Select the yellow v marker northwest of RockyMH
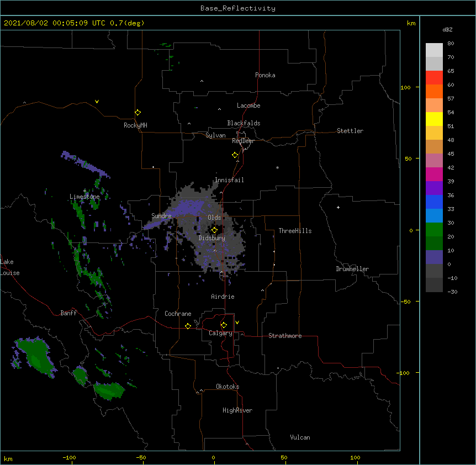476x465 pixels. pos(97,102)
